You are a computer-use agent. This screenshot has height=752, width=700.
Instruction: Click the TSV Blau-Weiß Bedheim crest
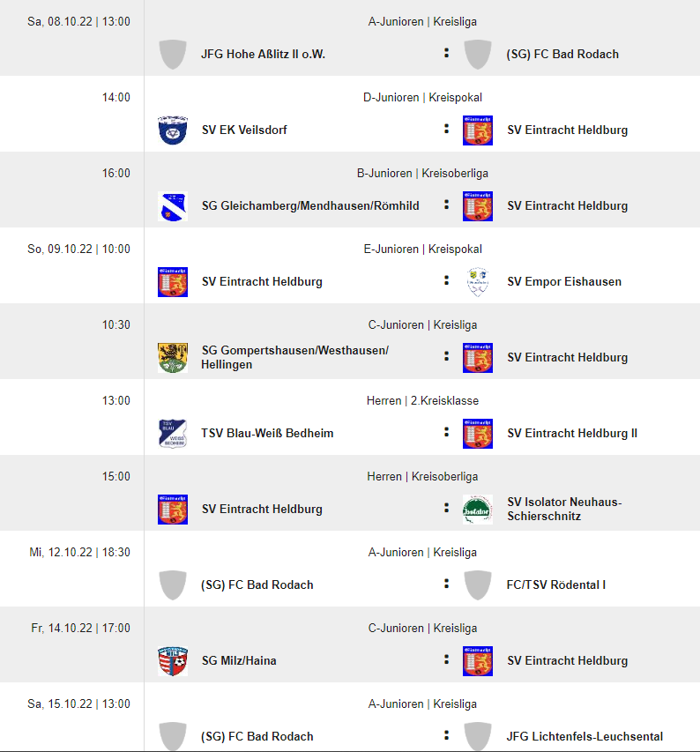pyautogui.click(x=173, y=434)
